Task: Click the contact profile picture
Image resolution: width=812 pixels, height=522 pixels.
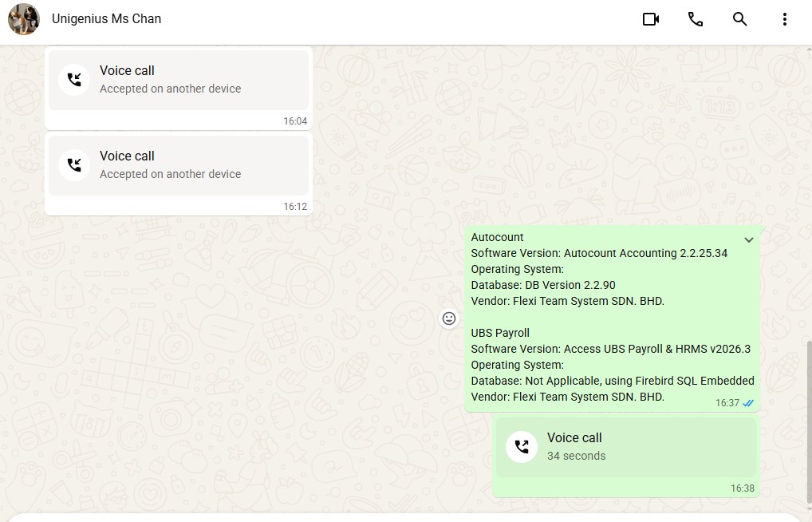Action: point(24,19)
